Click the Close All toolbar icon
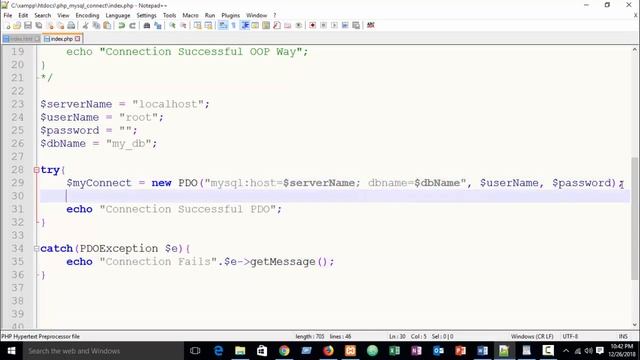This screenshot has width=640, height=360. 60,25
